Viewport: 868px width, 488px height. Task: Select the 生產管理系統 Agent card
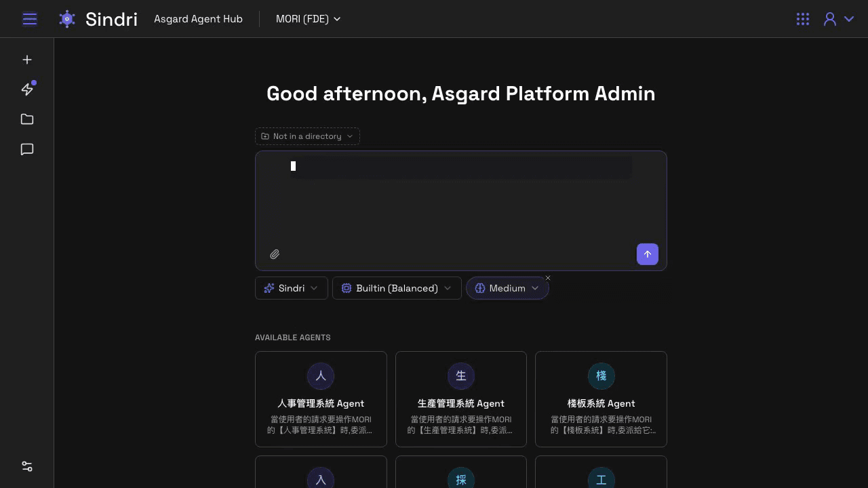point(461,399)
